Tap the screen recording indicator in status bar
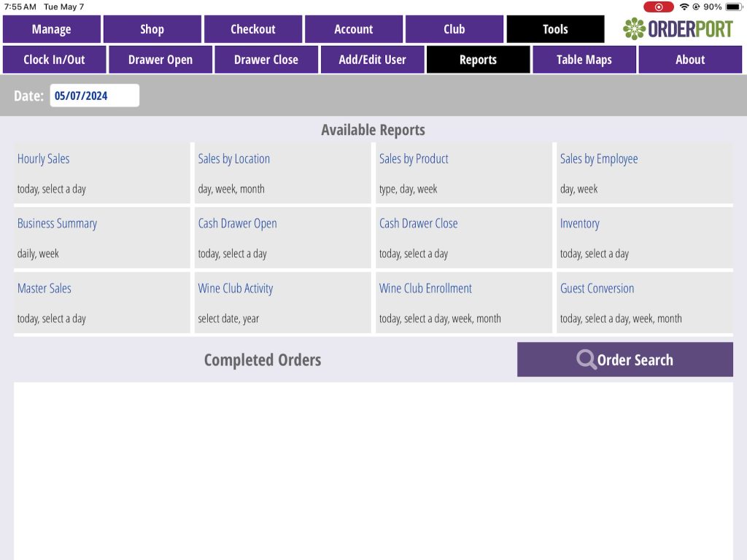Screen dimensions: 747x560 pos(658,7)
